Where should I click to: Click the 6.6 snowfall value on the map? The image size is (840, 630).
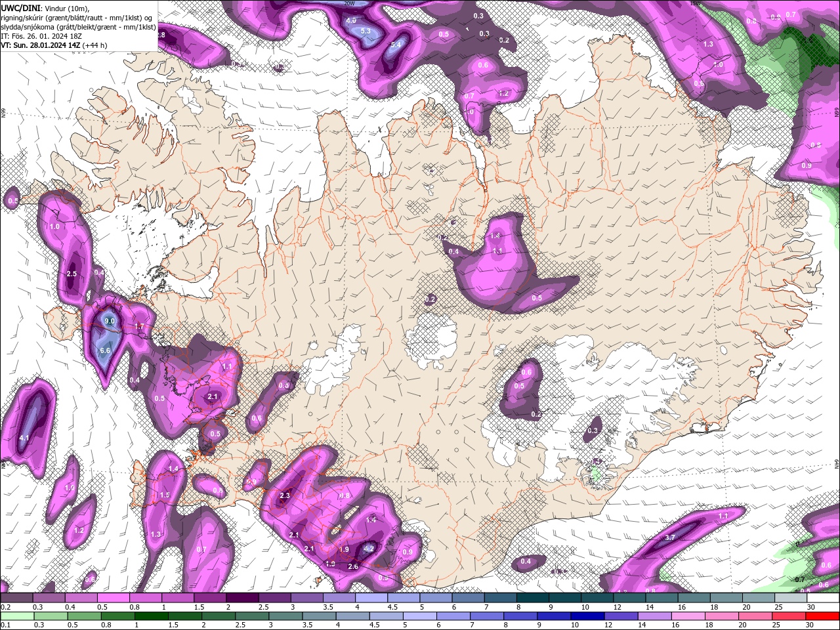point(104,350)
